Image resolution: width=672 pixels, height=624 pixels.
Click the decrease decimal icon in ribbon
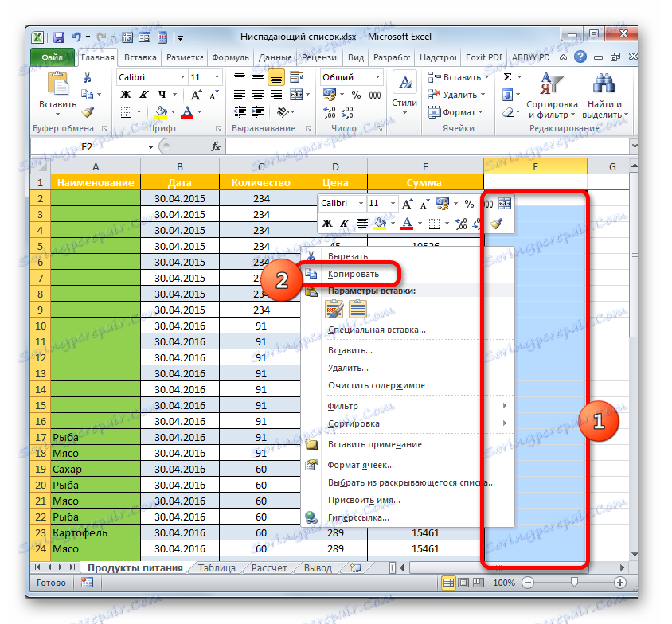pyautogui.click(x=347, y=112)
